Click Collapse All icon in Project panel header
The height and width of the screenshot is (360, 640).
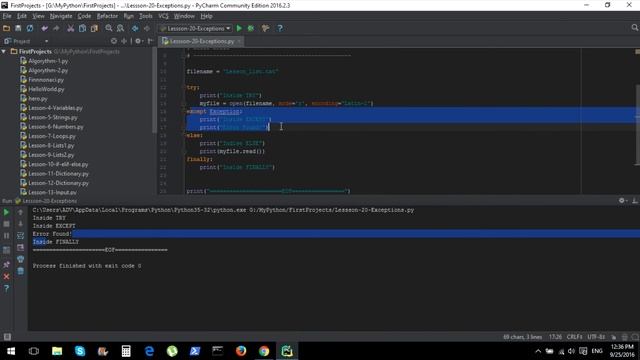pos(124,41)
